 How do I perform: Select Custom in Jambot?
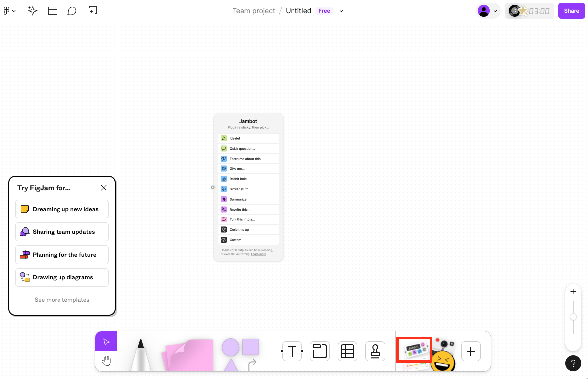point(248,240)
